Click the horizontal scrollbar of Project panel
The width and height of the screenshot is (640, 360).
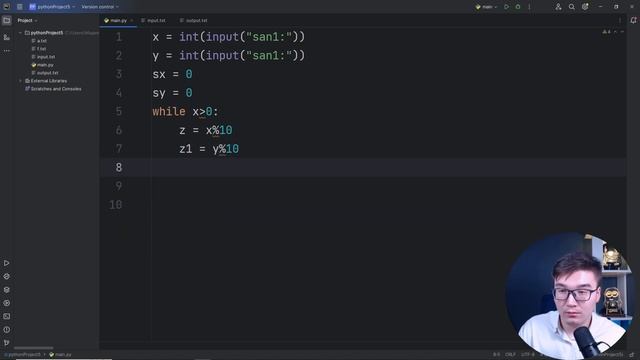(x=33, y=348)
